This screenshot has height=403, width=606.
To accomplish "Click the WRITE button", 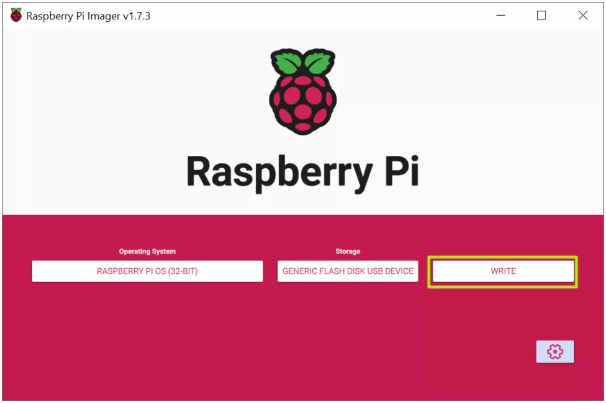I will tap(503, 271).
